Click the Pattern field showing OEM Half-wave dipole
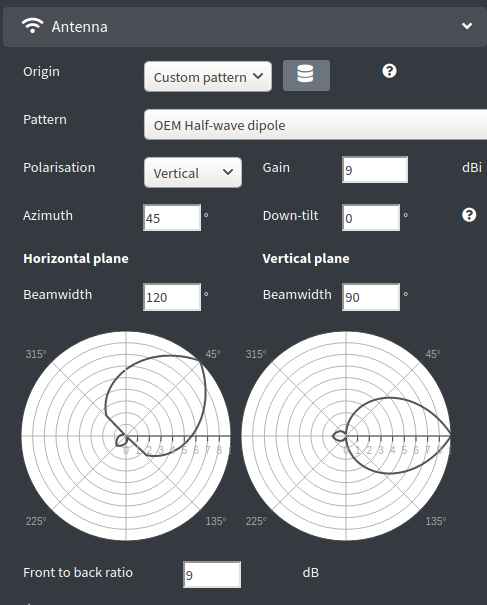487x605 pixels. (315, 125)
